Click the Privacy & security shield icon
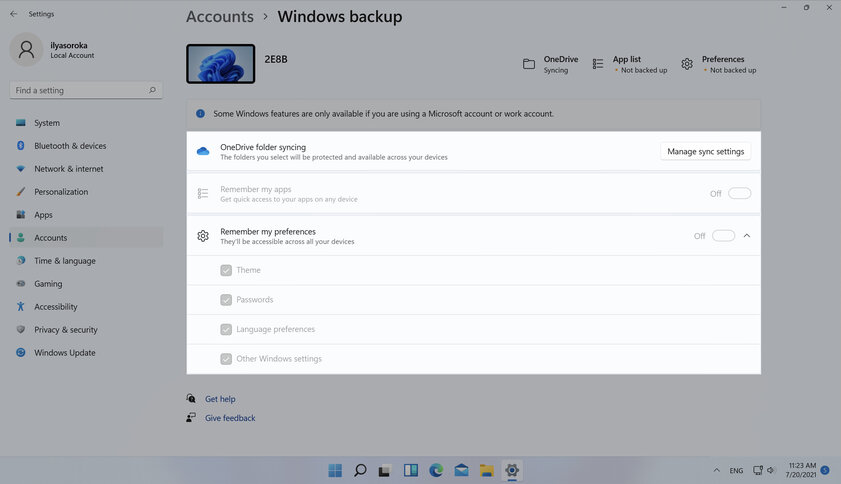 21,329
